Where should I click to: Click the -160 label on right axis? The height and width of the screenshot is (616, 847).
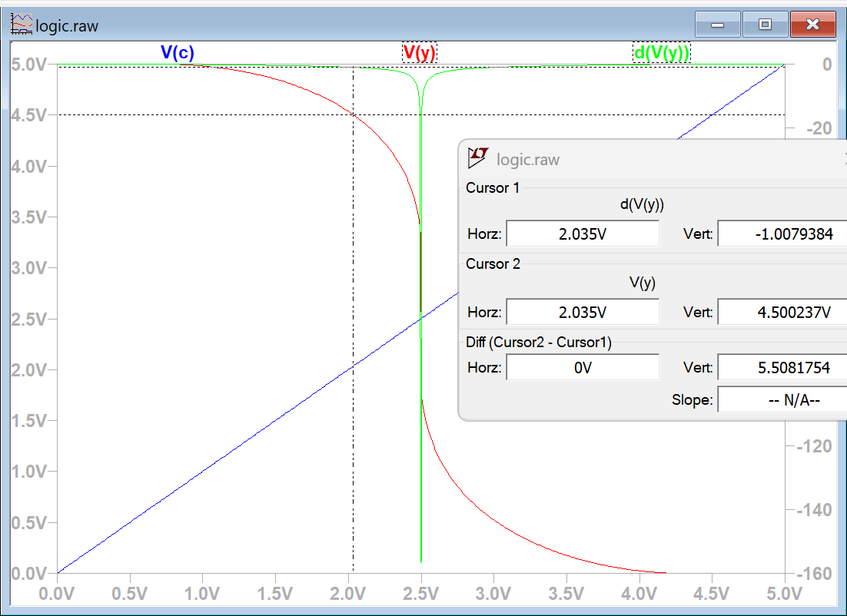812,573
